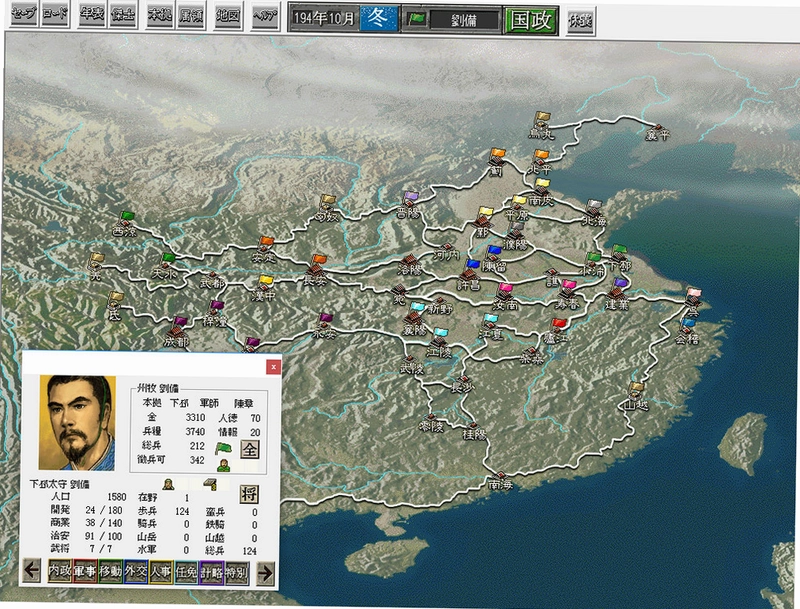800x609 pixels.
Task: Select the 北海 city on the map
Action: [593, 214]
